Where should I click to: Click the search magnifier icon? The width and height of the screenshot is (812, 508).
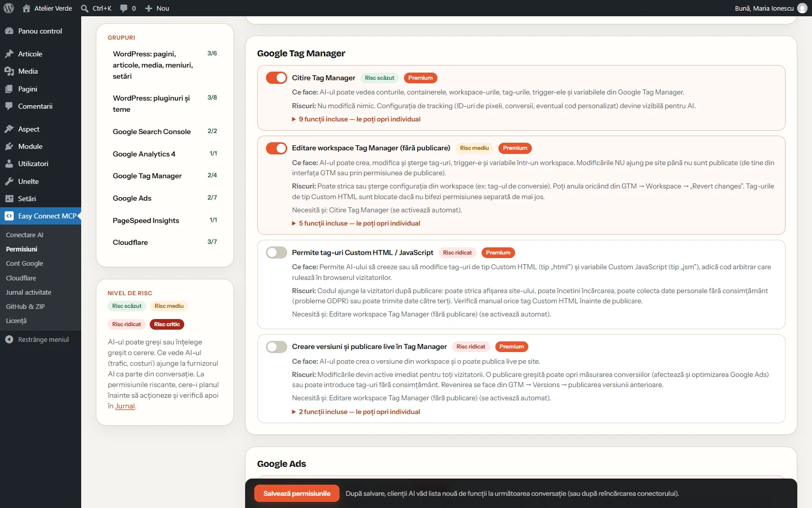[x=85, y=8]
